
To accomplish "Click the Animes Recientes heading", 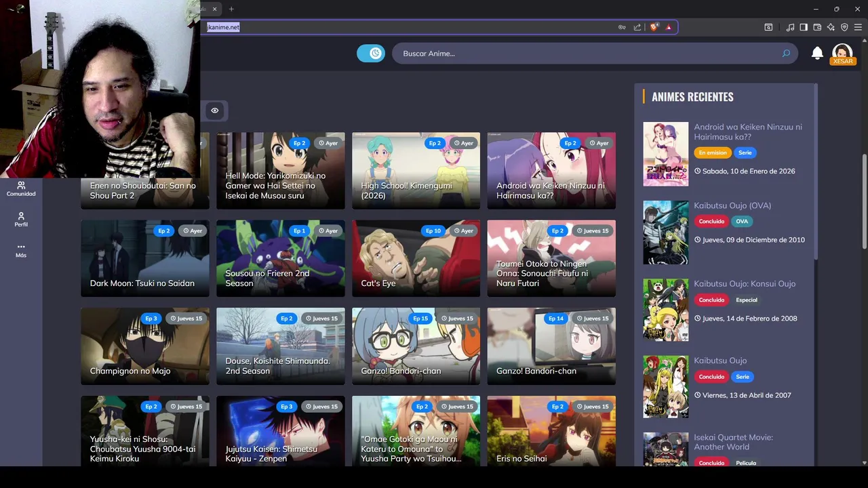I will (x=692, y=97).
